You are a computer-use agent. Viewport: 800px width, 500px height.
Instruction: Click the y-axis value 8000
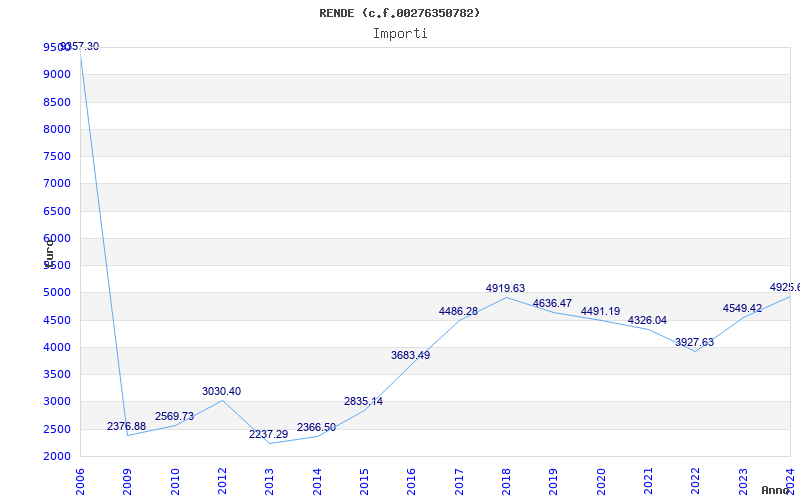[57, 129]
